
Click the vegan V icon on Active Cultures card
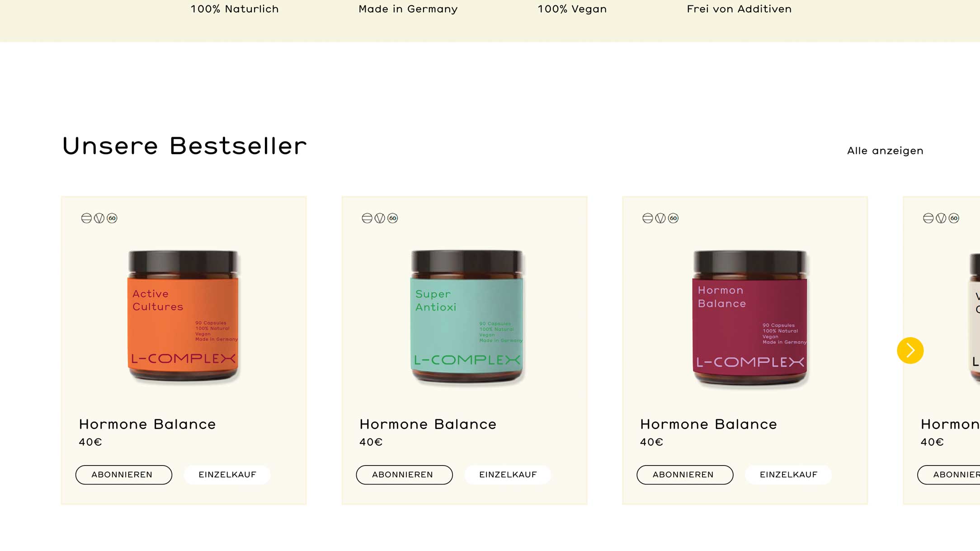coord(99,218)
